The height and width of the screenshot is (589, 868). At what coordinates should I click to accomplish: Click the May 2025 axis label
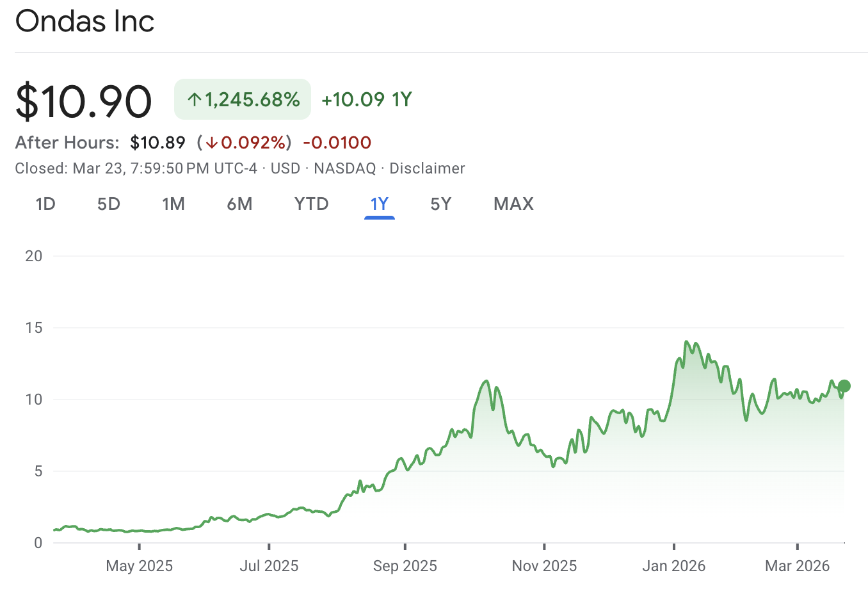pyautogui.click(x=139, y=566)
